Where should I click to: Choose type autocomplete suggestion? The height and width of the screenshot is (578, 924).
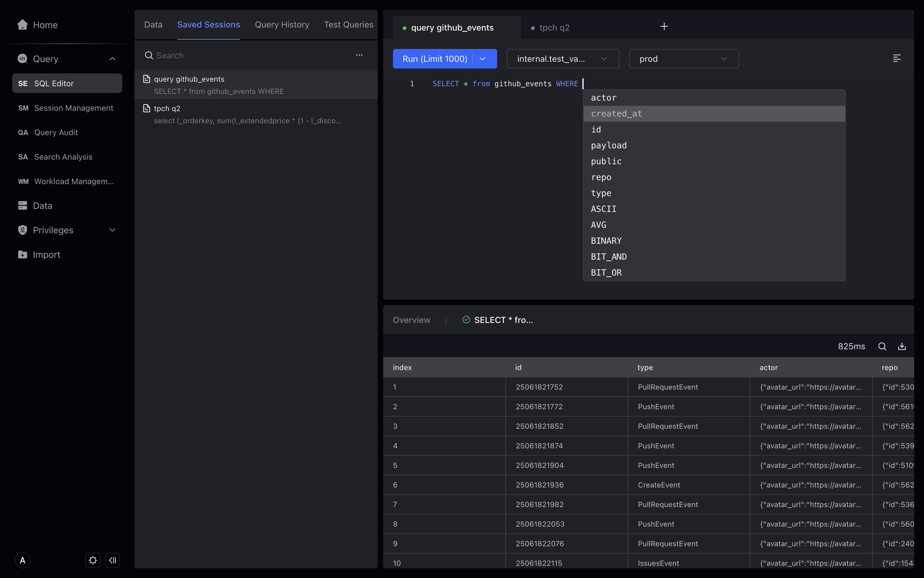[x=714, y=193]
